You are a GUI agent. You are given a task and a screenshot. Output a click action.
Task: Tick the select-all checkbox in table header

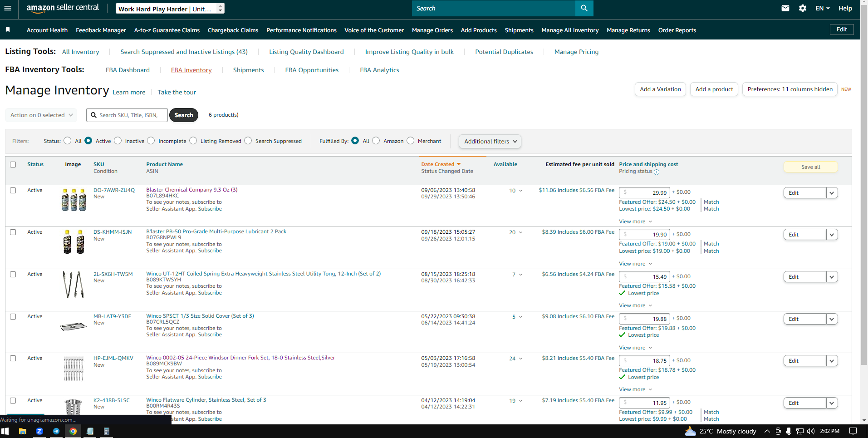[x=13, y=165]
